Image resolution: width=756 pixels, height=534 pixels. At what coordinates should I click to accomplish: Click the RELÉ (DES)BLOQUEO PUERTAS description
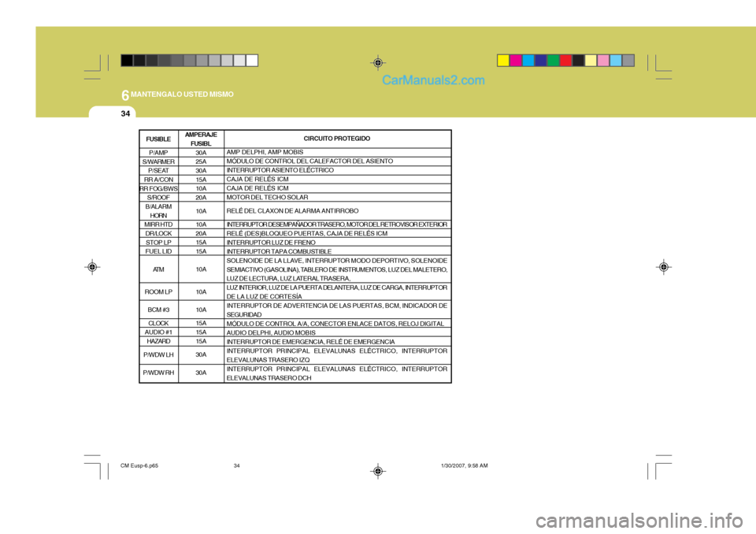(x=306, y=233)
